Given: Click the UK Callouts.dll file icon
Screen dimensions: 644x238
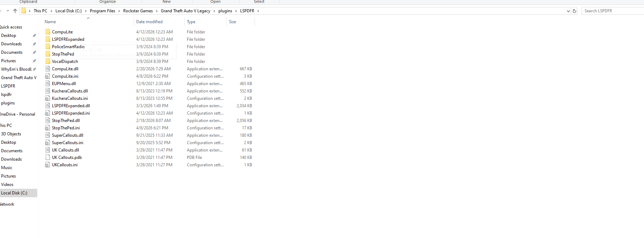Looking at the screenshot, I should (x=48, y=150).
